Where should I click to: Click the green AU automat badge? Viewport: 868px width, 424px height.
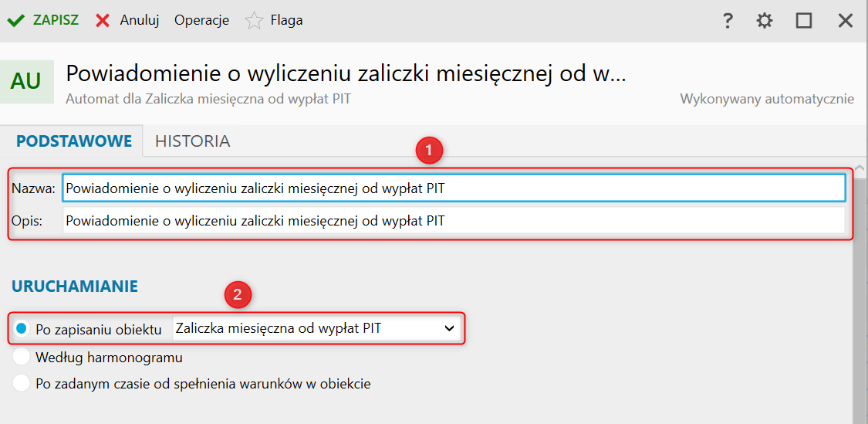(x=26, y=81)
